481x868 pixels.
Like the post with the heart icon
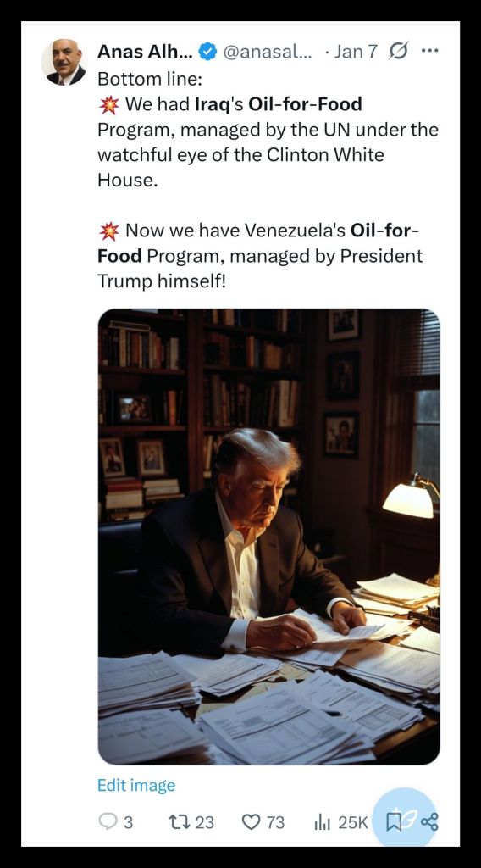(x=251, y=822)
